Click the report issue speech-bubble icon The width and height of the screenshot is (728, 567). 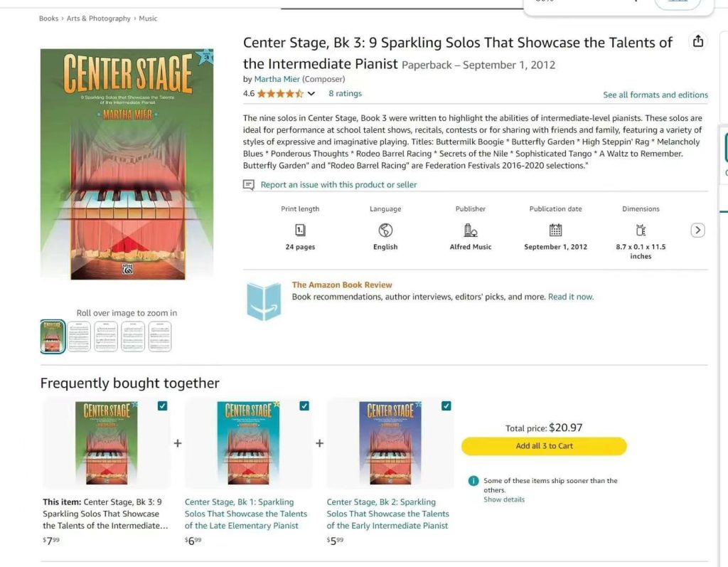(x=249, y=185)
